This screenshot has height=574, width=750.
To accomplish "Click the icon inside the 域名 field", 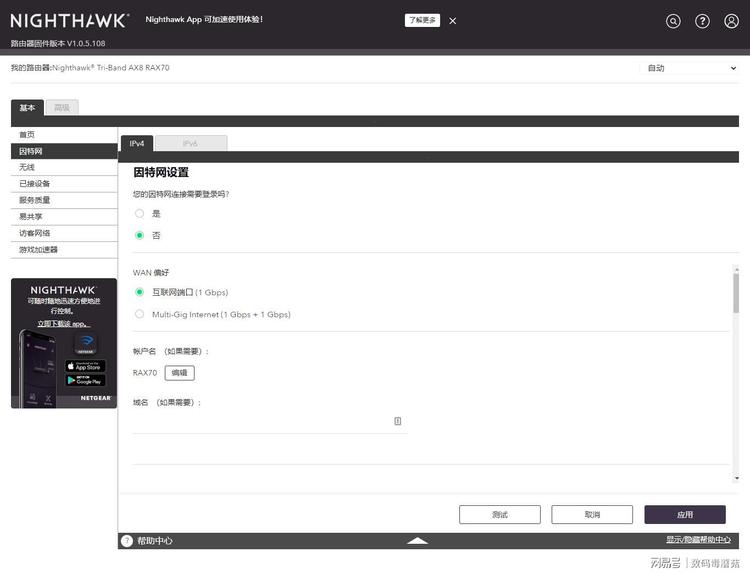I will (x=397, y=421).
